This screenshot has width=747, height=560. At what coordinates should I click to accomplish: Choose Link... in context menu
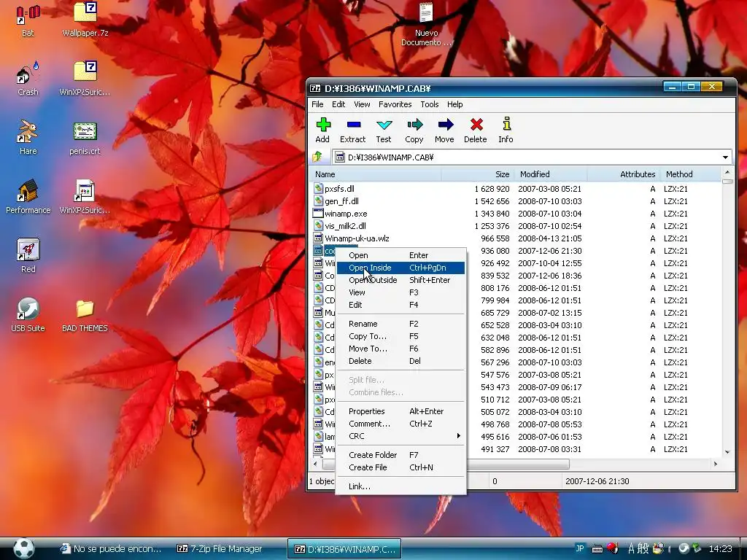400,486
